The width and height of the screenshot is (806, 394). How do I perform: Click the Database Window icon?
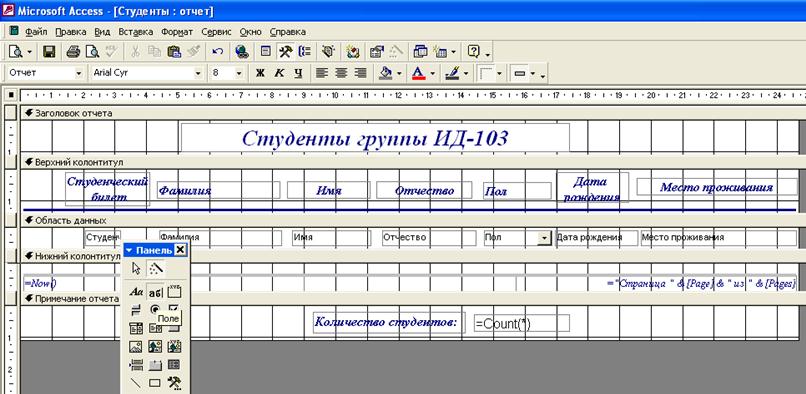420,51
